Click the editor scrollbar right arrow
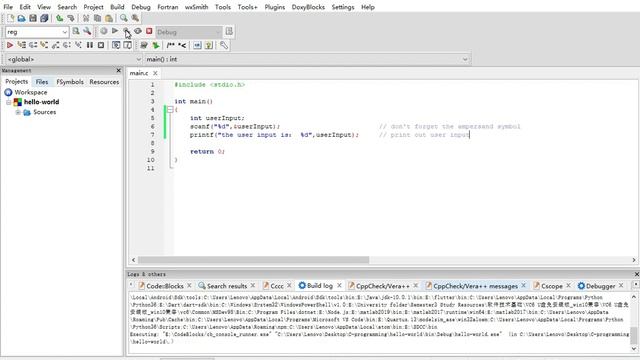Screen dimensions: 640x360 [634, 260]
